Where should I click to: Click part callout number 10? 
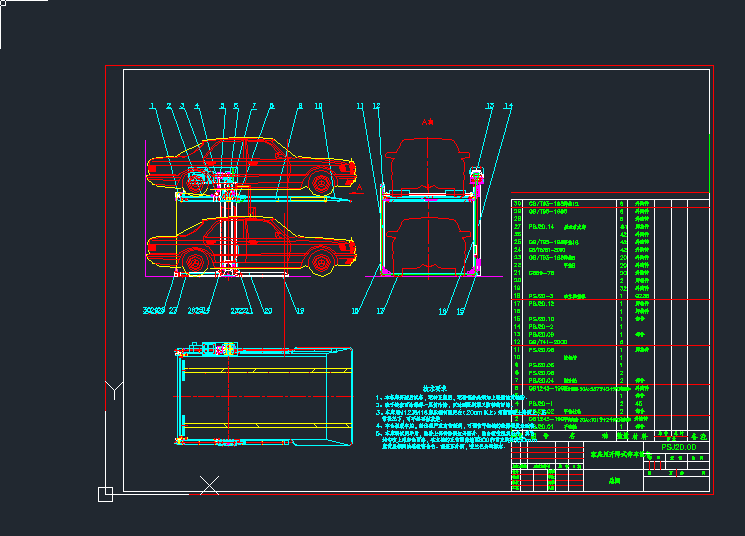pos(318,105)
